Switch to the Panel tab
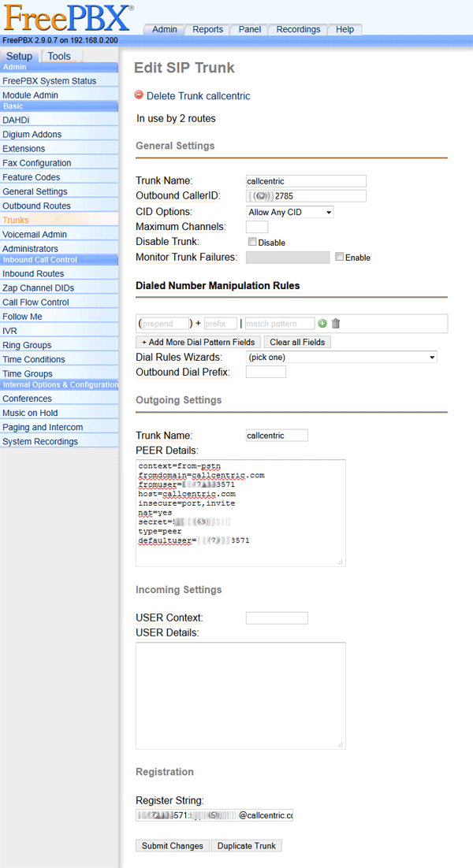 click(250, 29)
